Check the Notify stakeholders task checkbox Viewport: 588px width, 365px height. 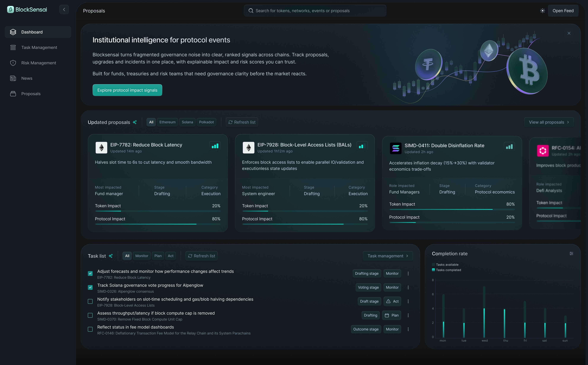90,302
